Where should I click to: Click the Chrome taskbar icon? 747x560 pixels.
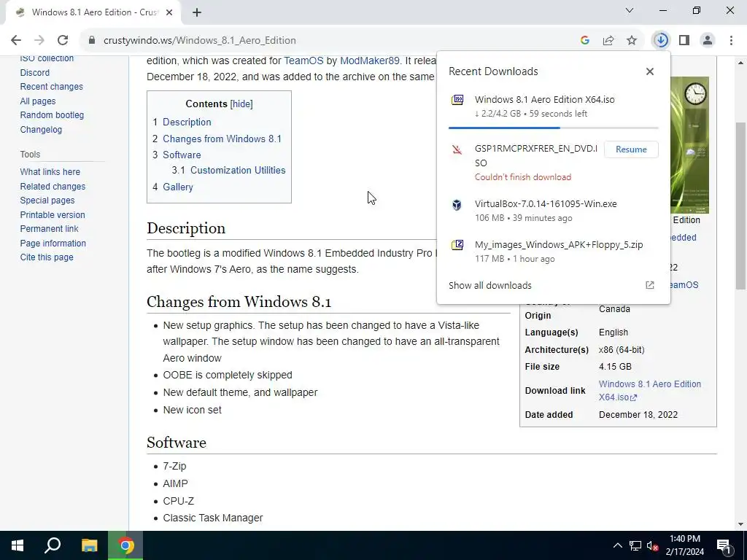pos(125,545)
